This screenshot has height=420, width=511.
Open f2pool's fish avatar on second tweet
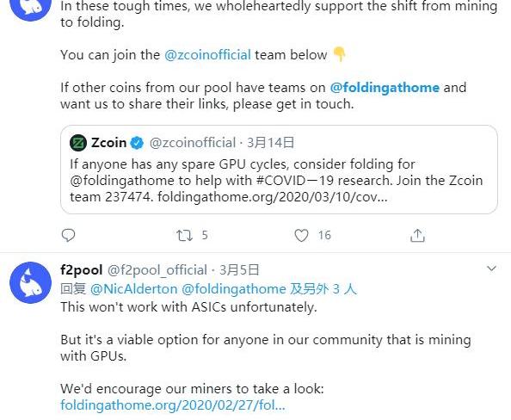tap(31, 282)
